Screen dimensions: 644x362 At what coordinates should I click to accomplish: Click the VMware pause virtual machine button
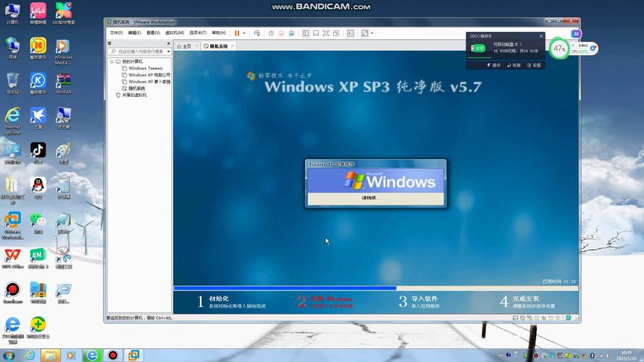click(237, 33)
